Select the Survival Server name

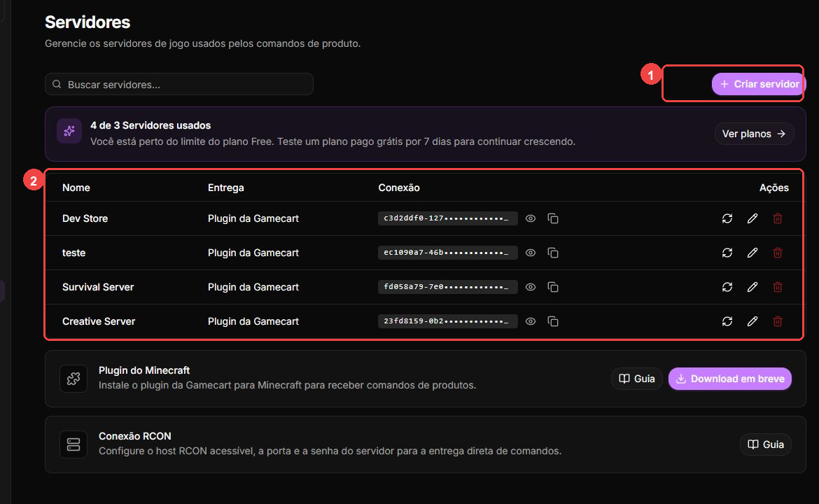[98, 287]
